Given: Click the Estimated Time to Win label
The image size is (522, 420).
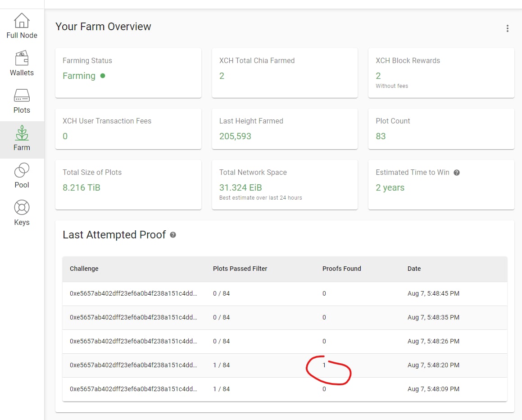Looking at the screenshot, I should (x=413, y=172).
